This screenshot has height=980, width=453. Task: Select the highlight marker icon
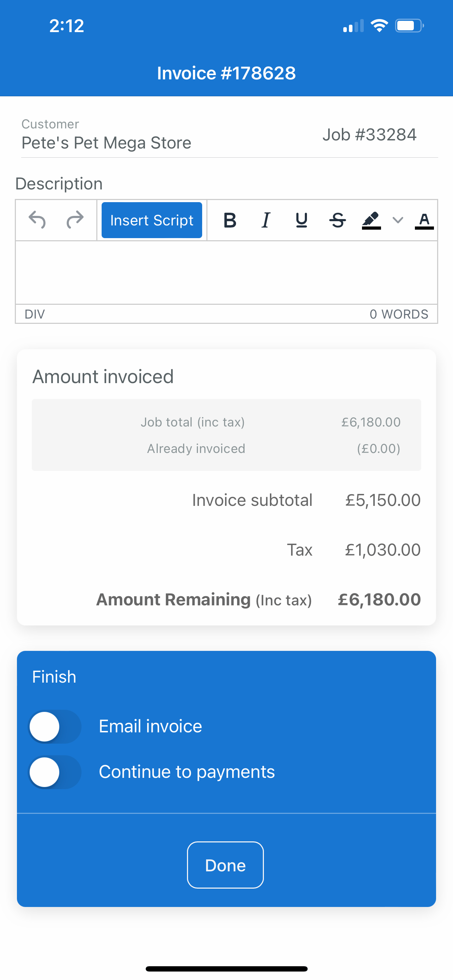click(x=371, y=220)
